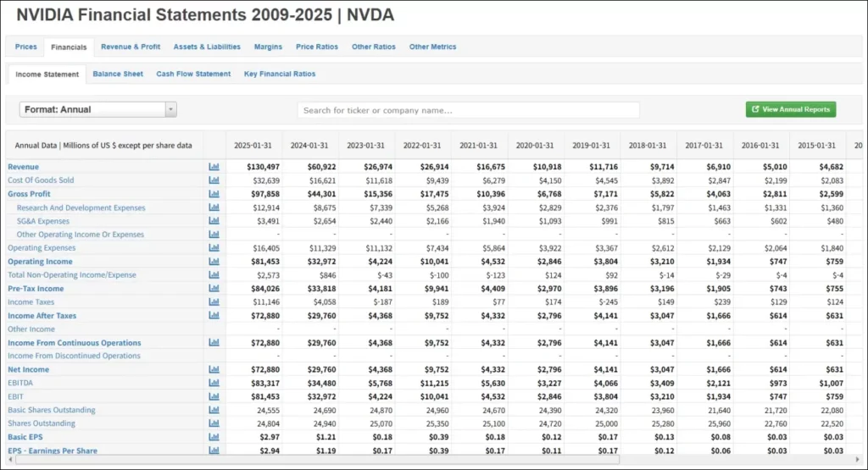The height and width of the screenshot is (470, 868).
Task: Open the Cash Flow Statement sub-tab
Action: pos(193,74)
